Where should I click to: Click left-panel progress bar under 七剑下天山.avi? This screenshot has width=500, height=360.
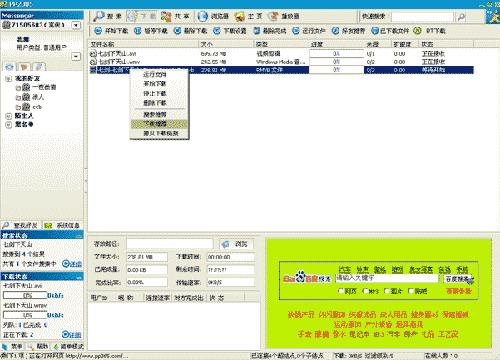(25, 295)
